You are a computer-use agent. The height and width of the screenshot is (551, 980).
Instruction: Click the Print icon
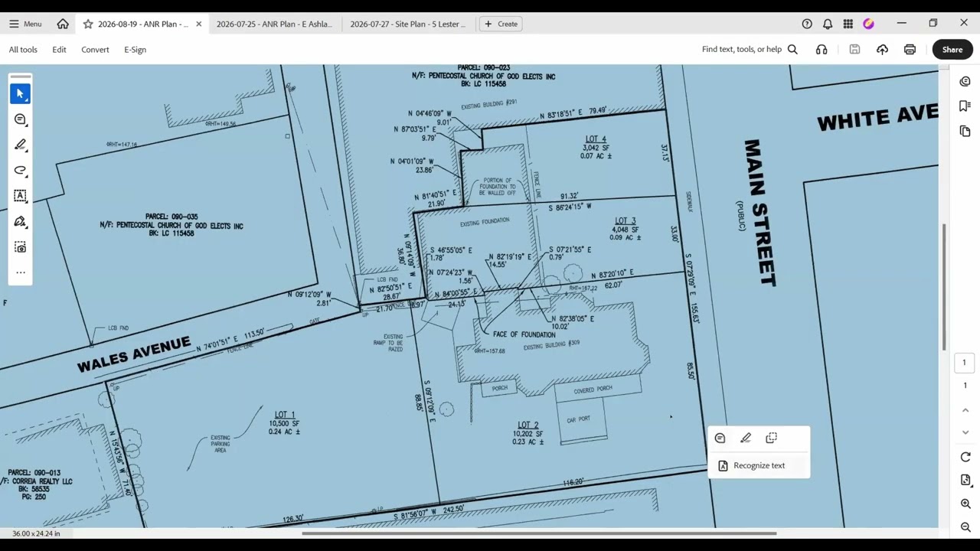910,50
